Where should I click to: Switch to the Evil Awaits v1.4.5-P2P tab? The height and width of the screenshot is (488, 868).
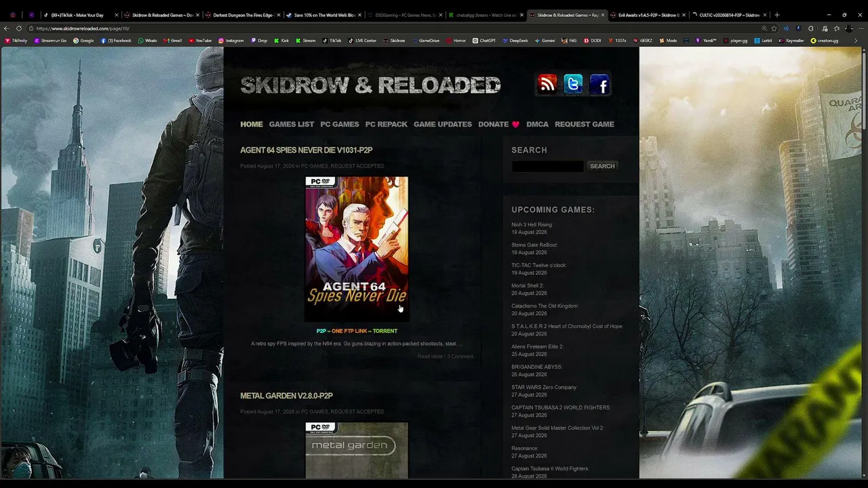point(648,15)
